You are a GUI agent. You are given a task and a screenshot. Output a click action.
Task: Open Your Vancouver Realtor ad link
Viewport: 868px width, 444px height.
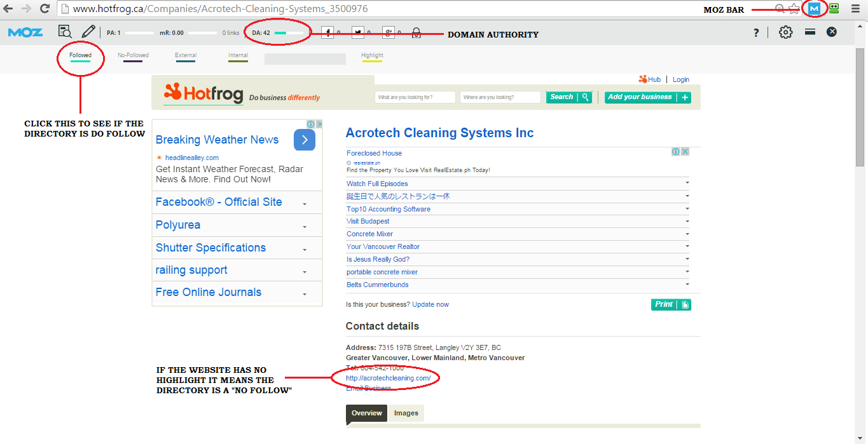(x=383, y=246)
